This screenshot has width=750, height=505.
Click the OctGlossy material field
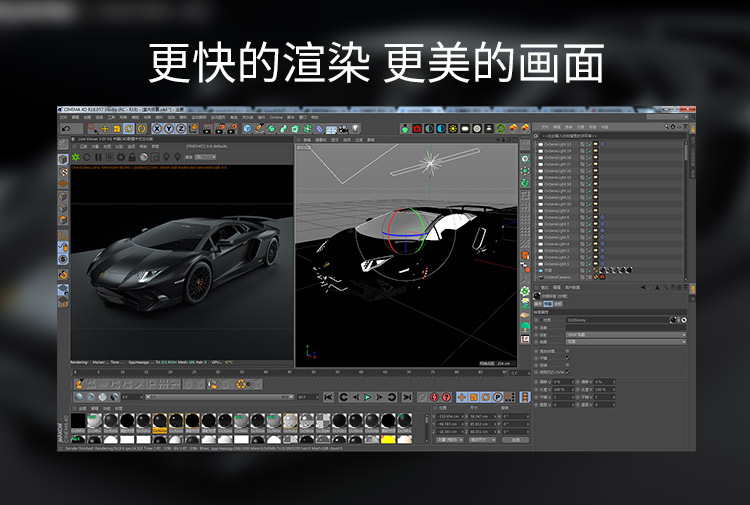[618, 320]
